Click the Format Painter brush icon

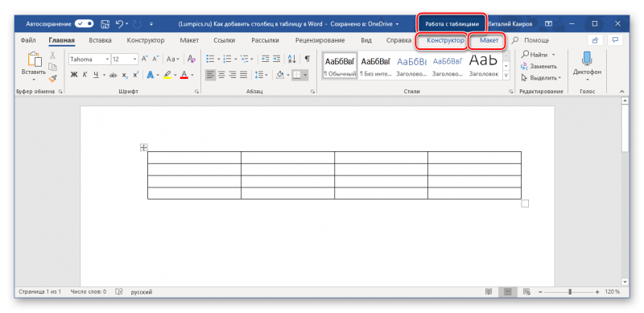point(52,78)
